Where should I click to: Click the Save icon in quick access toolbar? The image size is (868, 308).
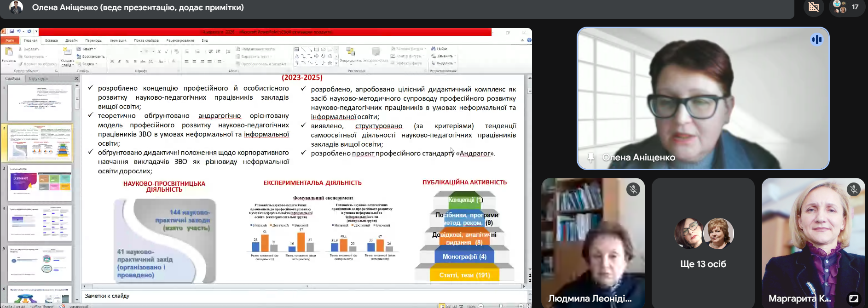[12, 31]
